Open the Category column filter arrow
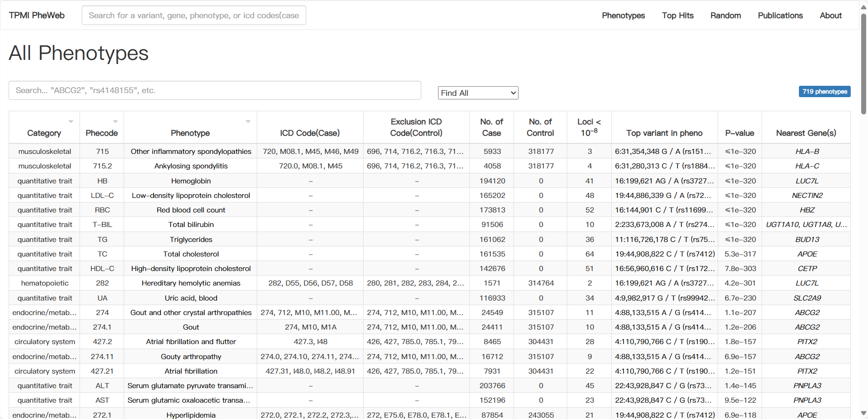This screenshot has height=419, width=868. click(x=71, y=122)
